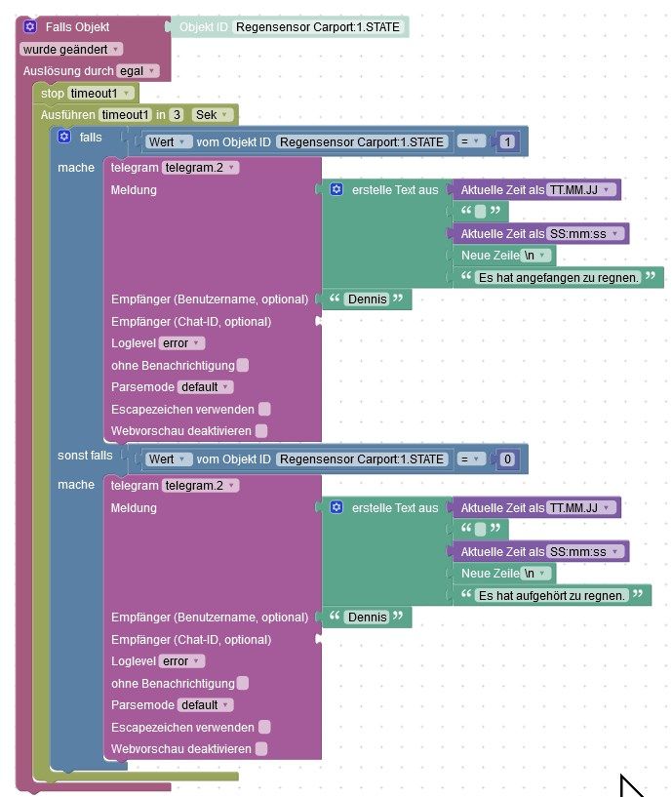Open the stop timeout1 dropdown
Image resolution: width=672 pixels, height=797 pixels.
pyautogui.click(x=101, y=94)
